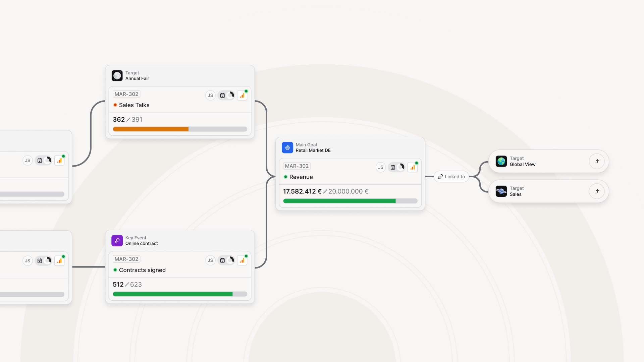This screenshot has height=362, width=644.
Task: Click the analytics icon on Contracts signed card
Action: [x=242, y=260]
